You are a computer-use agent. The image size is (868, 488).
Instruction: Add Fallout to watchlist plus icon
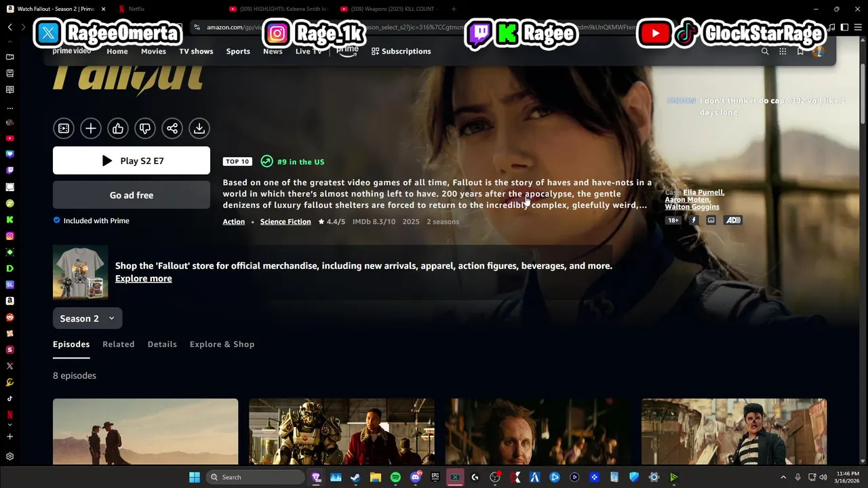pyautogui.click(x=91, y=128)
